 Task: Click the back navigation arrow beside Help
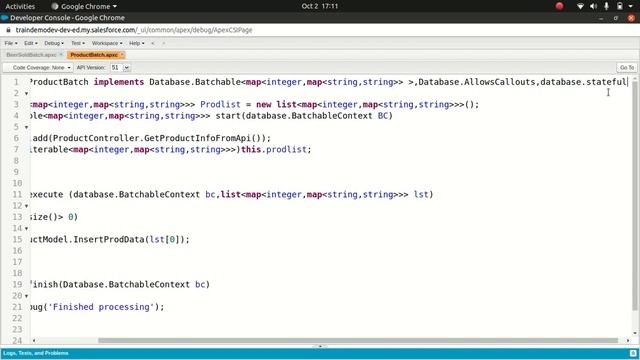pyautogui.click(x=153, y=43)
